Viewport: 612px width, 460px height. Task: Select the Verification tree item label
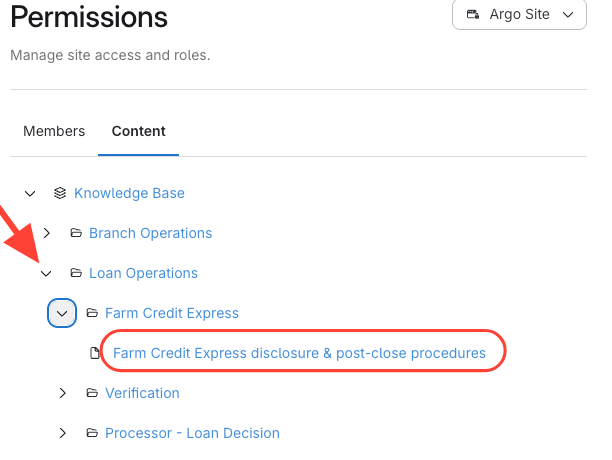(142, 393)
